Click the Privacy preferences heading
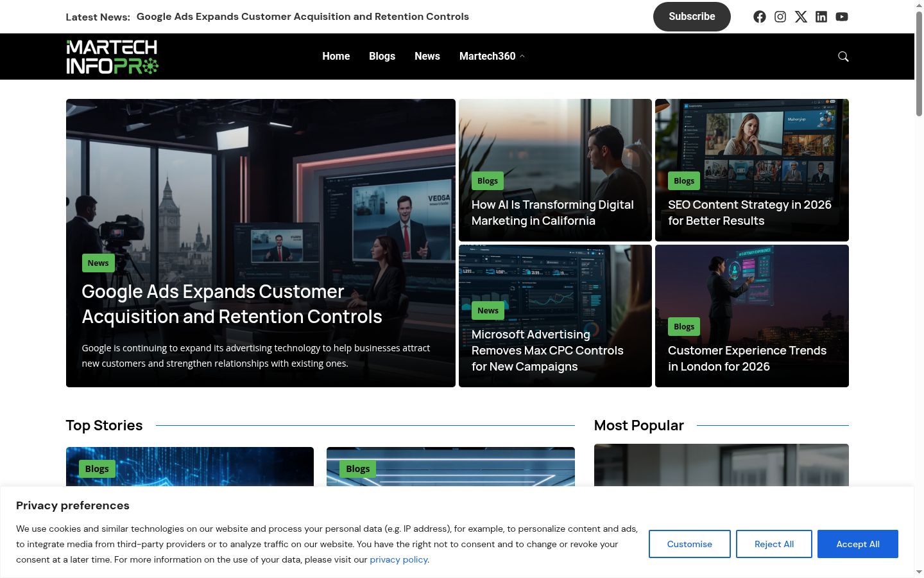Screen dimensions: 924x578 tap(73, 505)
